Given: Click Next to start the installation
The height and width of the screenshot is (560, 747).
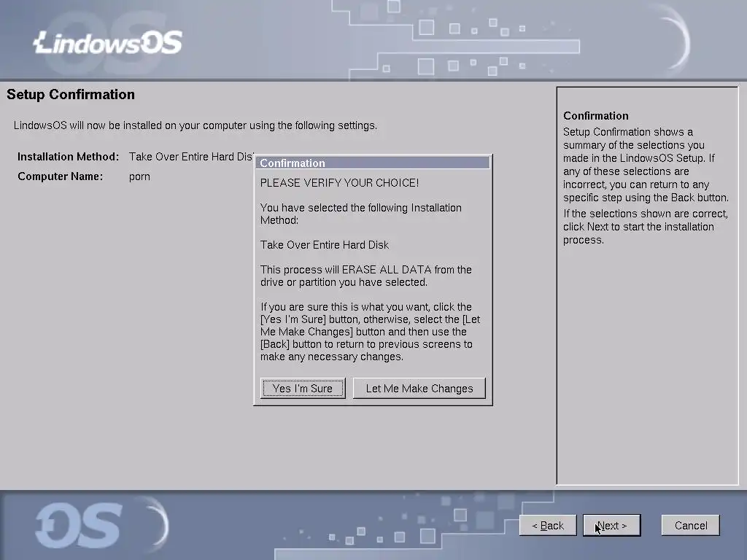Looking at the screenshot, I should pos(612,525).
